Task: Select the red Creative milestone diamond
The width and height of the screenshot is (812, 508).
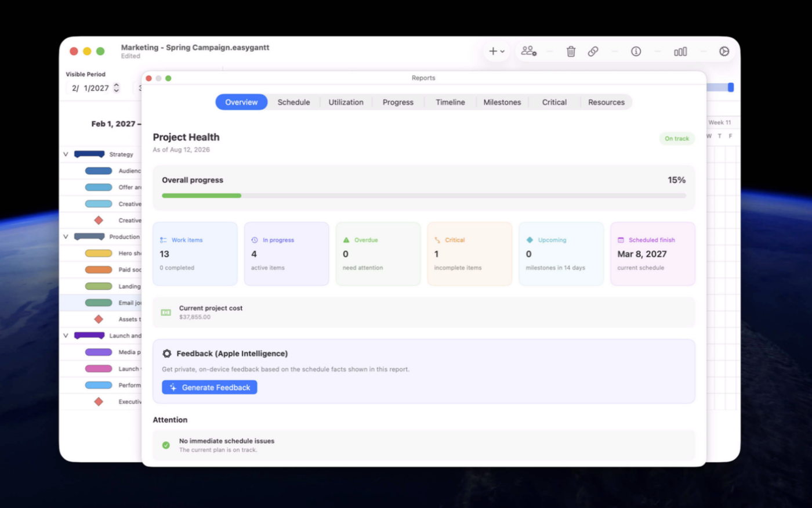Action: pyautogui.click(x=99, y=220)
